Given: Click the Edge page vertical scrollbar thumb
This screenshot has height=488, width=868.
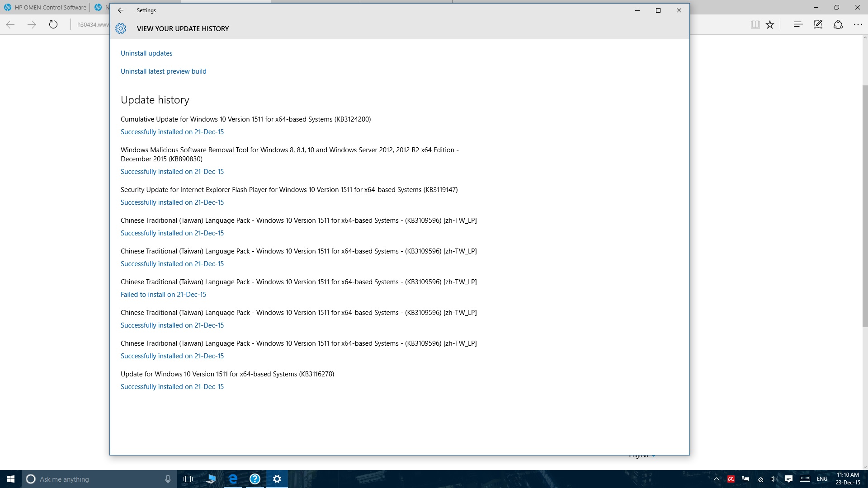Looking at the screenshot, I should pos(865,206).
